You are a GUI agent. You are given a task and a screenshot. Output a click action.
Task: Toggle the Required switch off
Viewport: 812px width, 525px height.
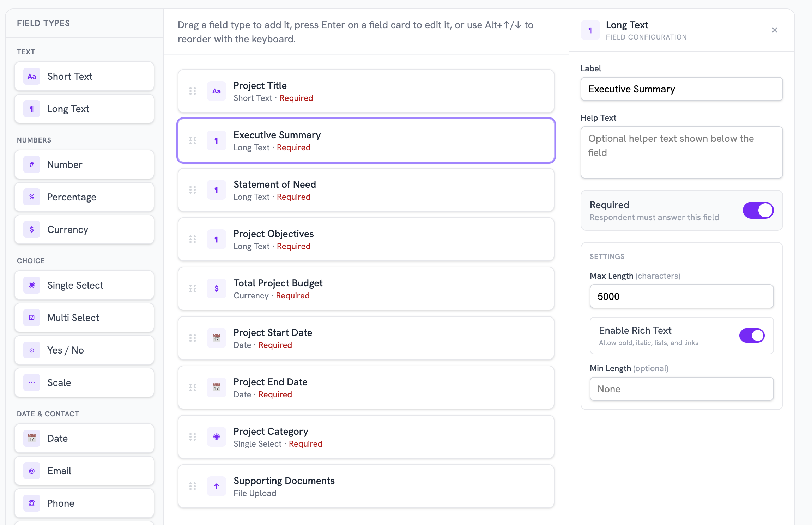tap(758, 211)
